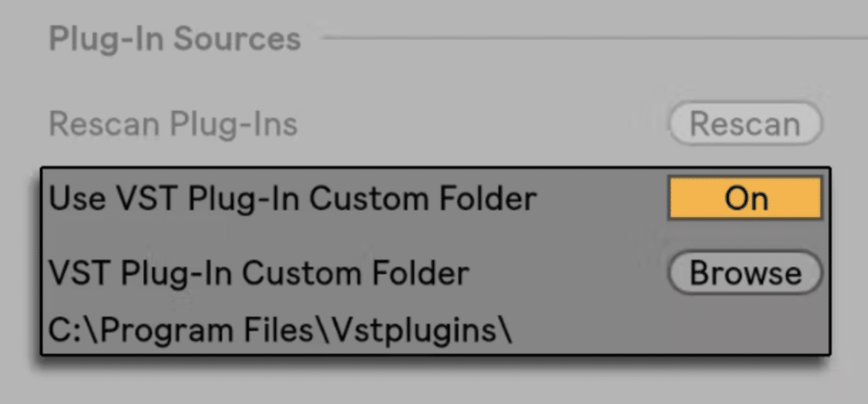The image size is (868, 404).
Task: Click the Plug-In Sources section heading
Action: tap(175, 39)
